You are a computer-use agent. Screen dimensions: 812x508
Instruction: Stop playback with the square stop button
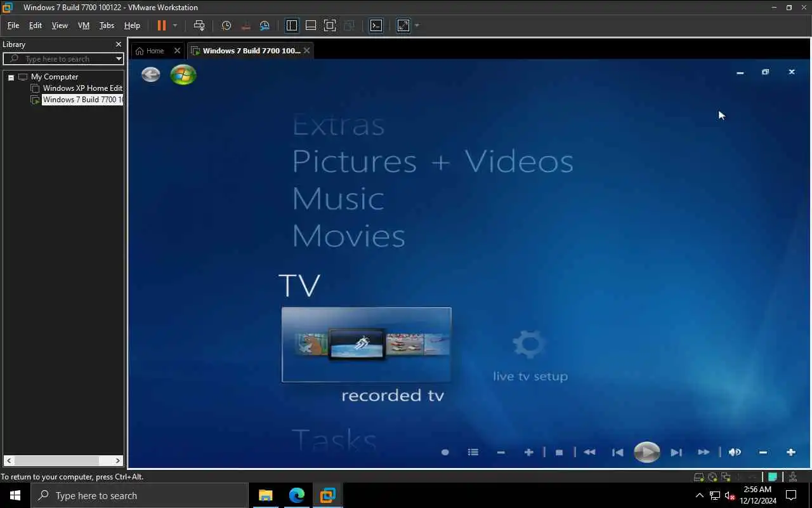[559, 452]
